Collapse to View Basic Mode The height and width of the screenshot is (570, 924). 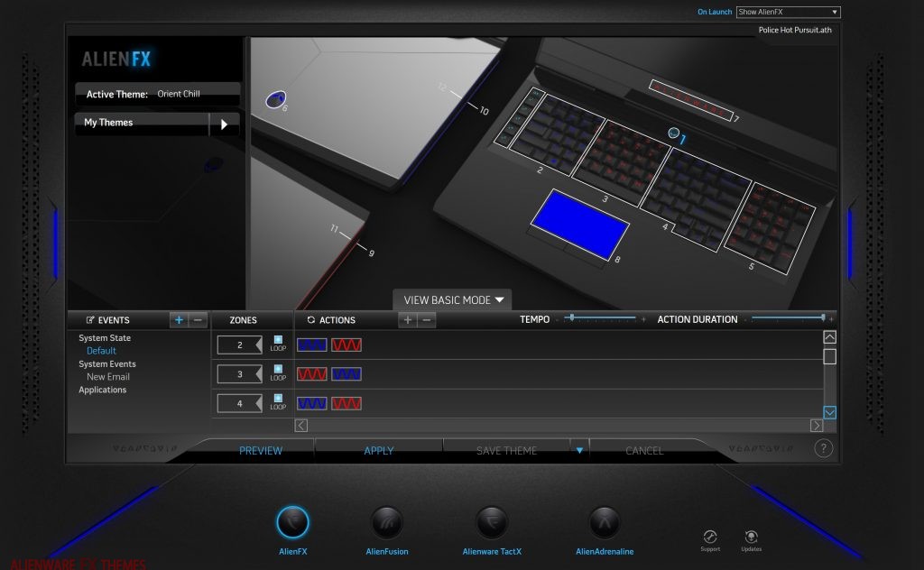point(453,299)
